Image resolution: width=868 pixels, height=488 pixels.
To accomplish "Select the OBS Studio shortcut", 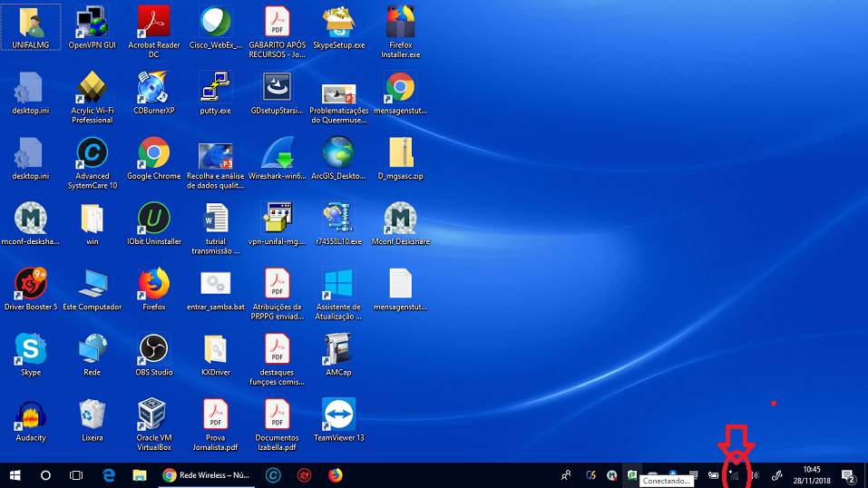I will tap(154, 354).
